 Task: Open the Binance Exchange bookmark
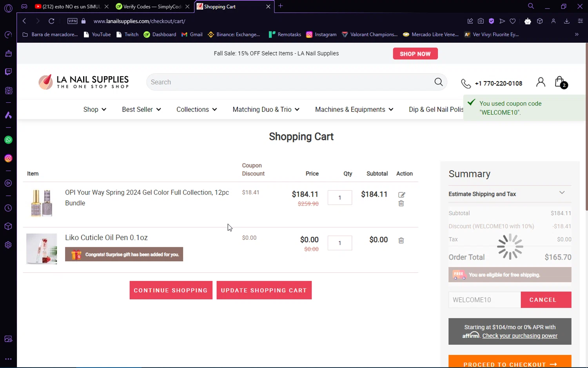point(234,35)
